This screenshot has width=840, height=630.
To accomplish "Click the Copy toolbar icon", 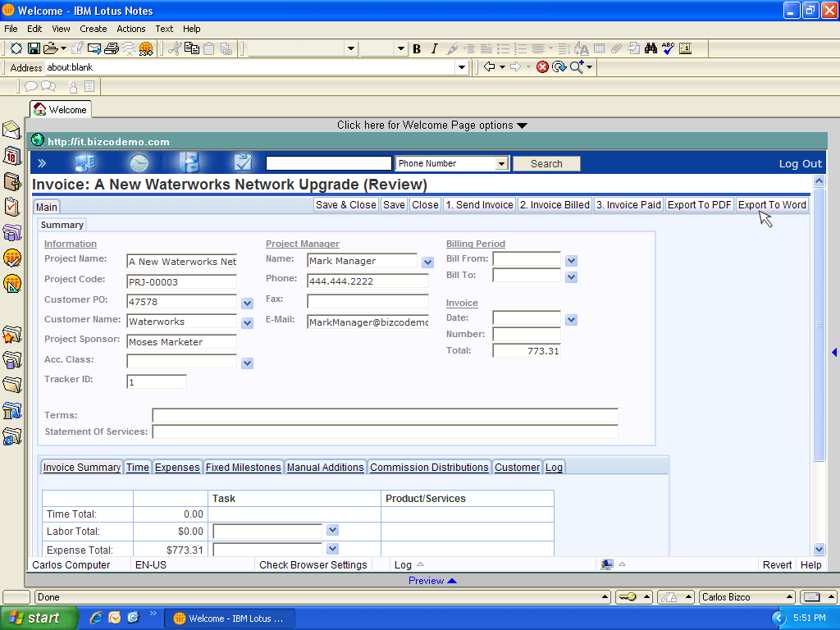I will point(192,48).
